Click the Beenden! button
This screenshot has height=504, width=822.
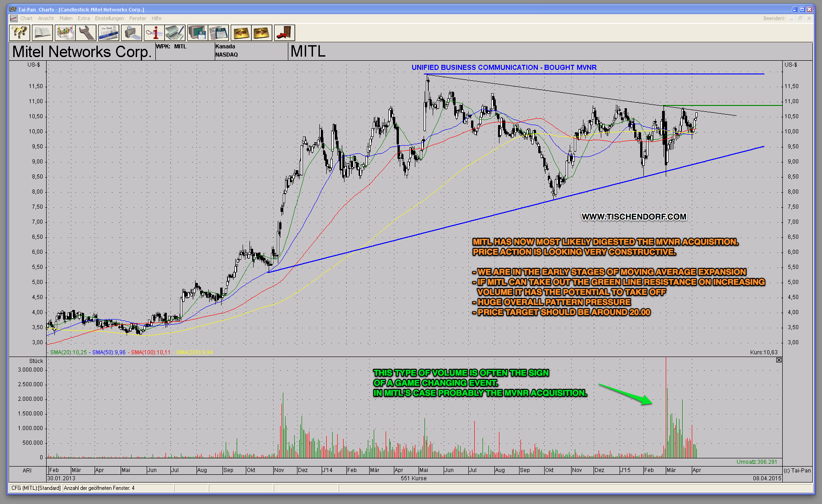[774, 18]
